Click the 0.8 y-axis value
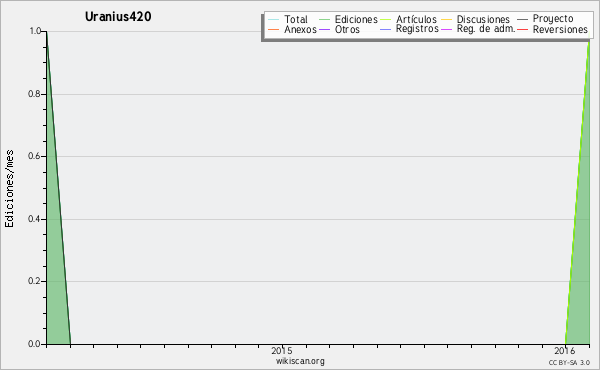This screenshot has height=370, width=600. point(35,94)
